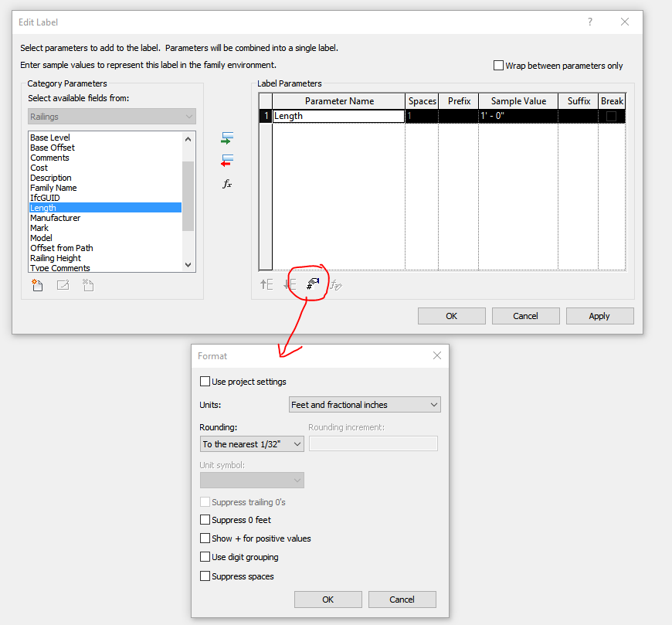Click the edit calculated value fx icon below the table
Viewport: 672px width, 625px height.
click(x=336, y=284)
